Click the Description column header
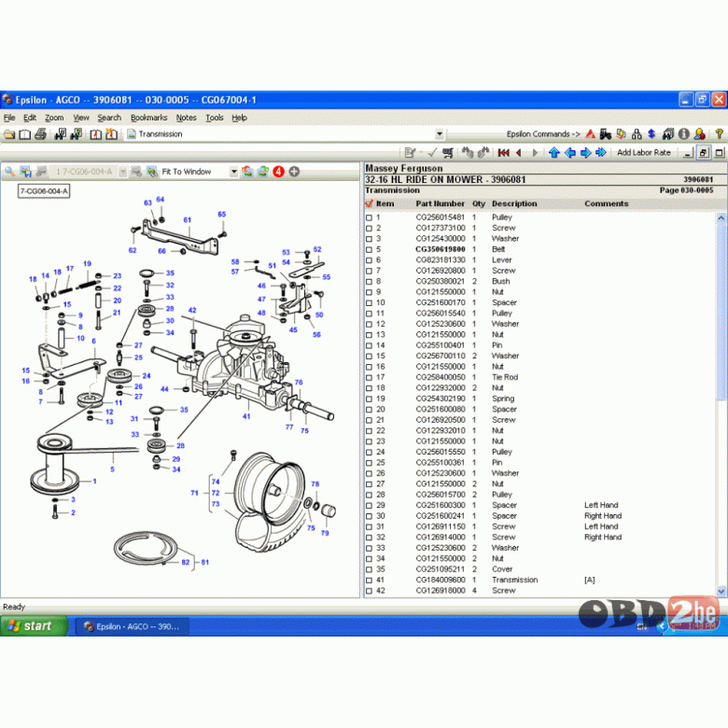This screenshot has height=728, width=728. pos(514,203)
